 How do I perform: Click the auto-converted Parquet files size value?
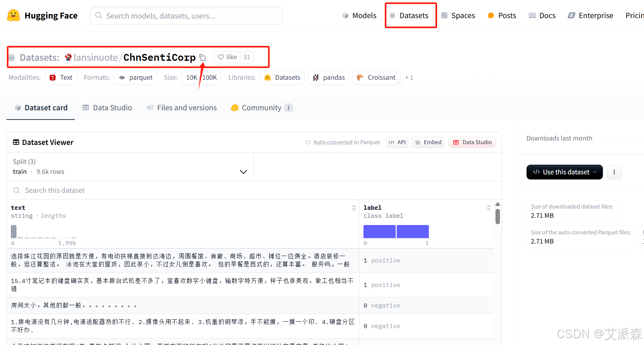542,242
